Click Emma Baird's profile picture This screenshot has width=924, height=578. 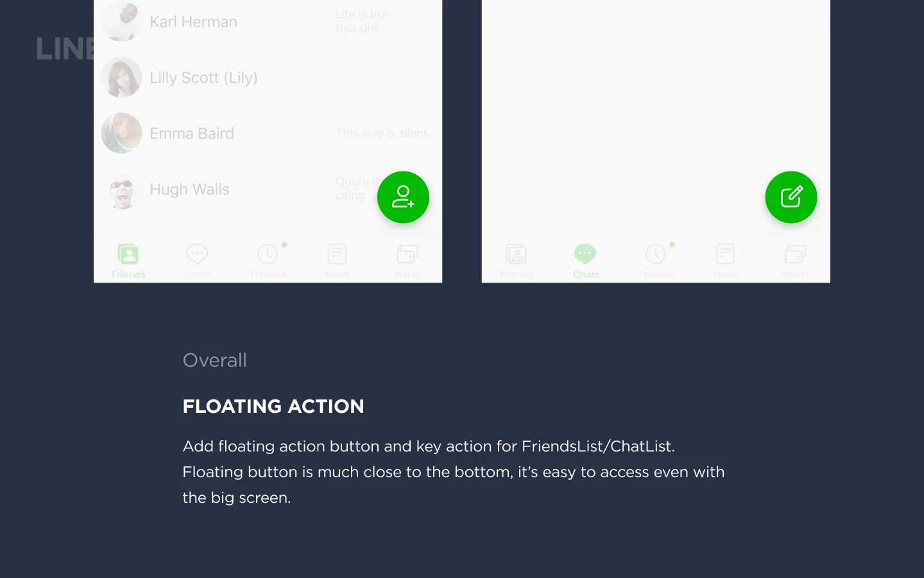click(121, 133)
